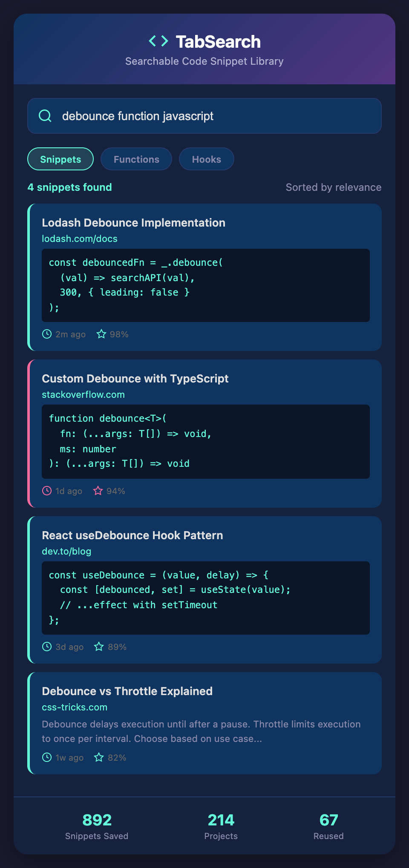Click the star icon next to 82%
Viewport: 409px width, 868px height.
pos(99,757)
